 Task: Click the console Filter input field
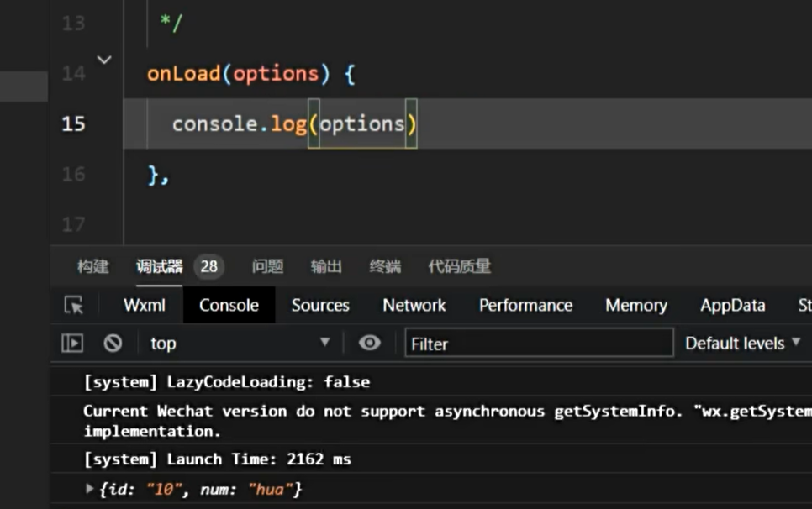(x=538, y=344)
